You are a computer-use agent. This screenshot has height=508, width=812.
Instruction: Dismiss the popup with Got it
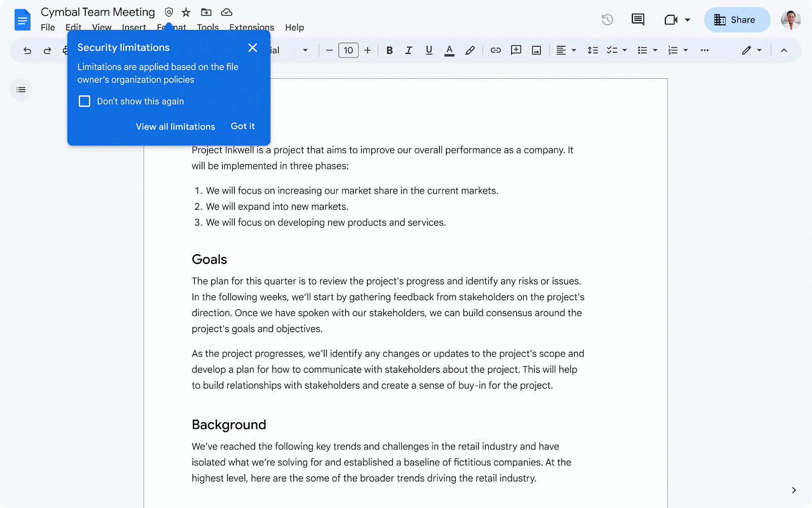(x=243, y=126)
